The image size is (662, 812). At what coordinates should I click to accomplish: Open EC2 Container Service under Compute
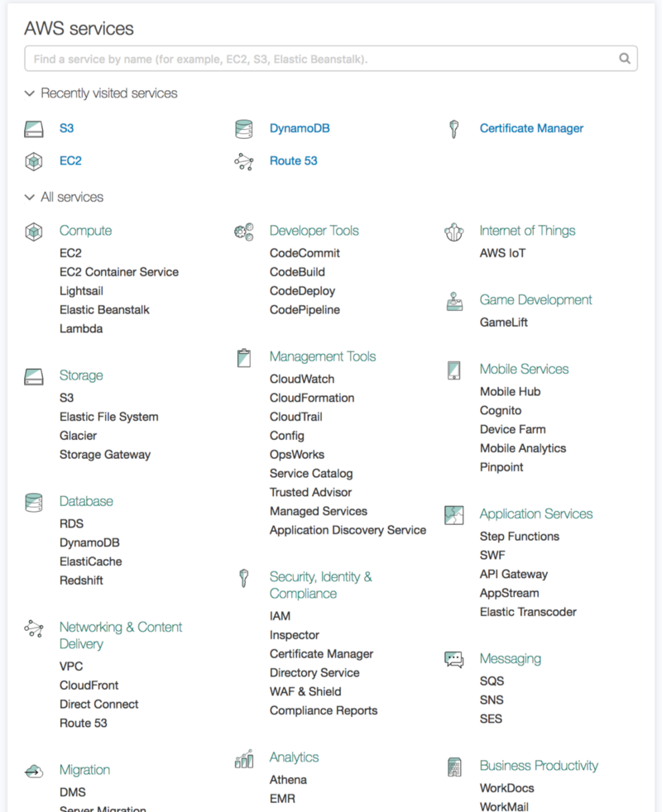click(118, 272)
